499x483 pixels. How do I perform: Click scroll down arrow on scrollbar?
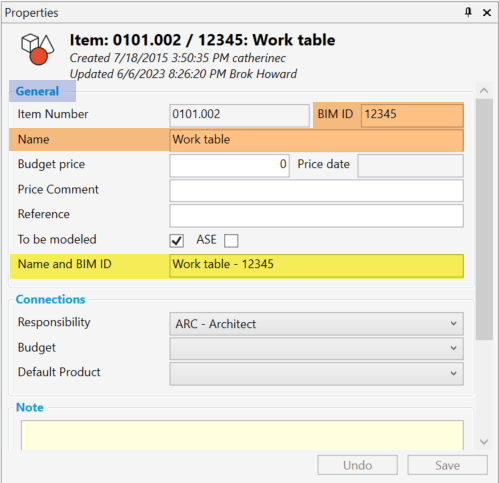pos(484,442)
